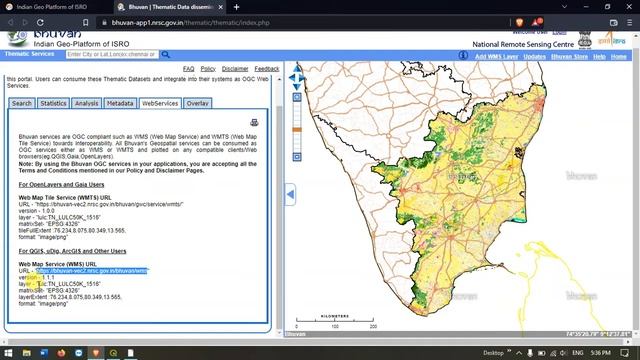Open the Analysis tab
This screenshot has height=360, width=640.
(x=86, y=103)
